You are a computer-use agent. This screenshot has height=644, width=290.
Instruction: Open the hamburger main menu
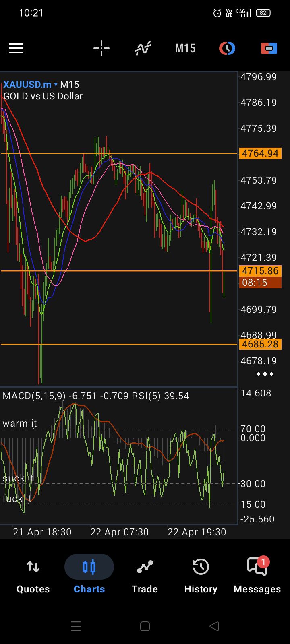point(16,49)
